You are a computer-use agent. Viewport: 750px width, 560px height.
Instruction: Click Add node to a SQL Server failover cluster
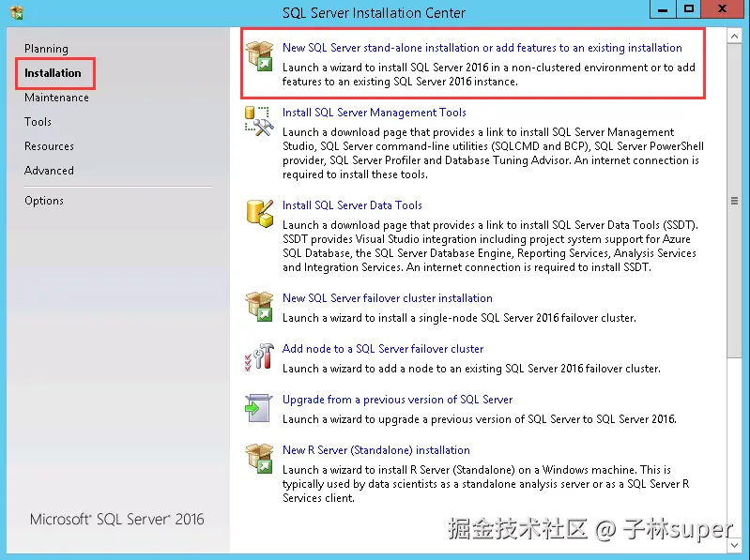click(x=383, y=349)
